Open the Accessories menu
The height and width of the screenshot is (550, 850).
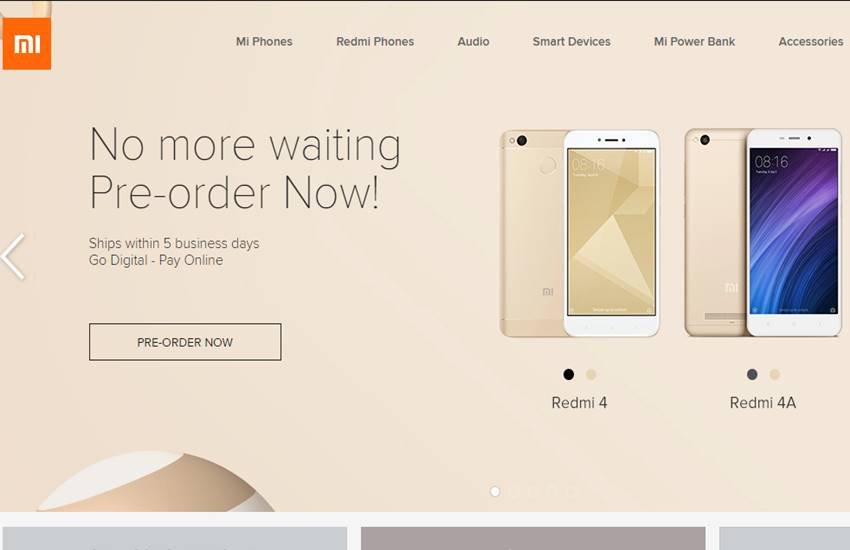811,42
